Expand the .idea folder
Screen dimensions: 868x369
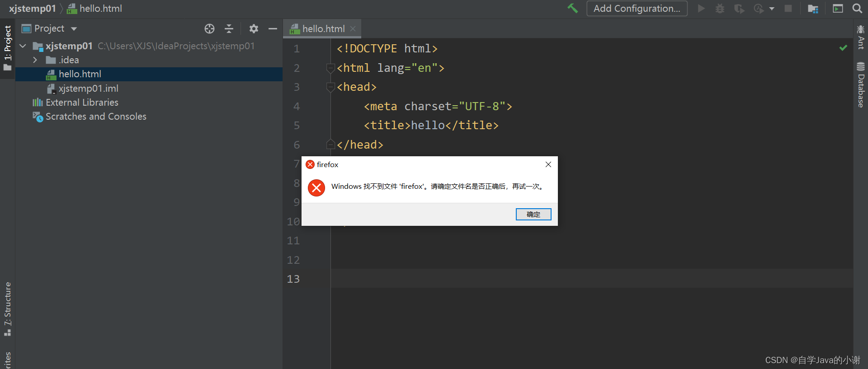click(35, 60)
